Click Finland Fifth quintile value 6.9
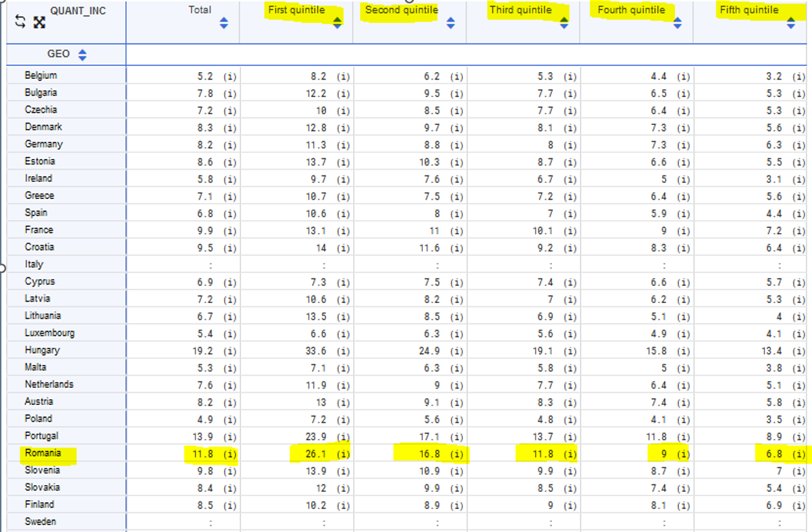 (x=774, y=505)
